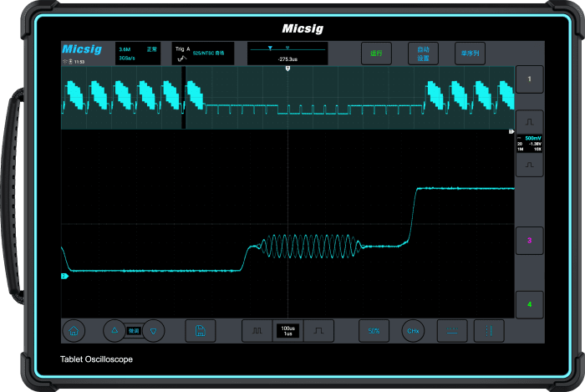The width and height of the screenshot is (585, 392).
Task: Tap the single-pulse timebase button in the bottom bar
Action: click(318, 331)
